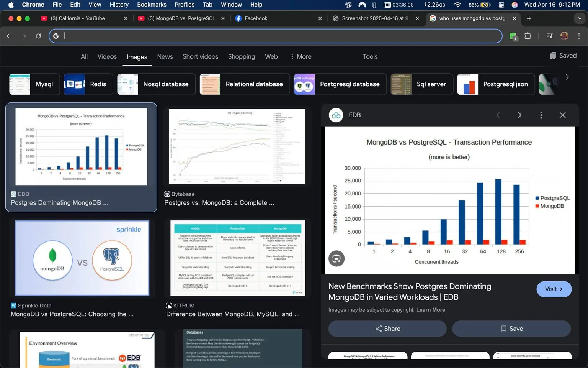The width and height of the screenshot is (588, 368).
Task: Reload the current page
Action: [x=38, y=36]
